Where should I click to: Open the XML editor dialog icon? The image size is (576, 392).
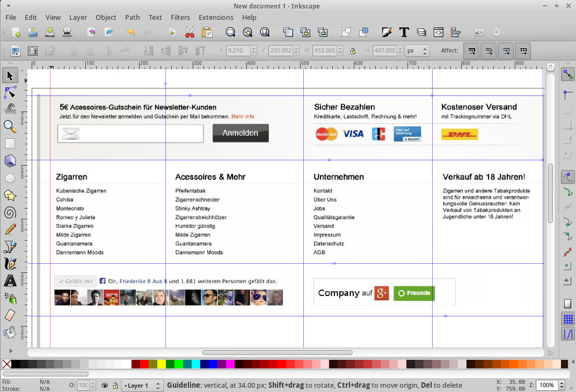(439, 33)
